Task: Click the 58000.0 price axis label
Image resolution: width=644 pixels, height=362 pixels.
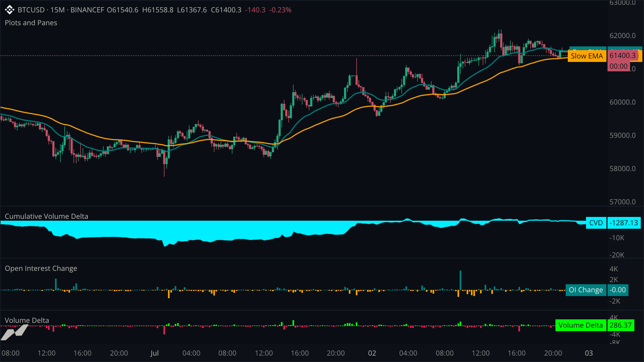Action: click(623, 169)
